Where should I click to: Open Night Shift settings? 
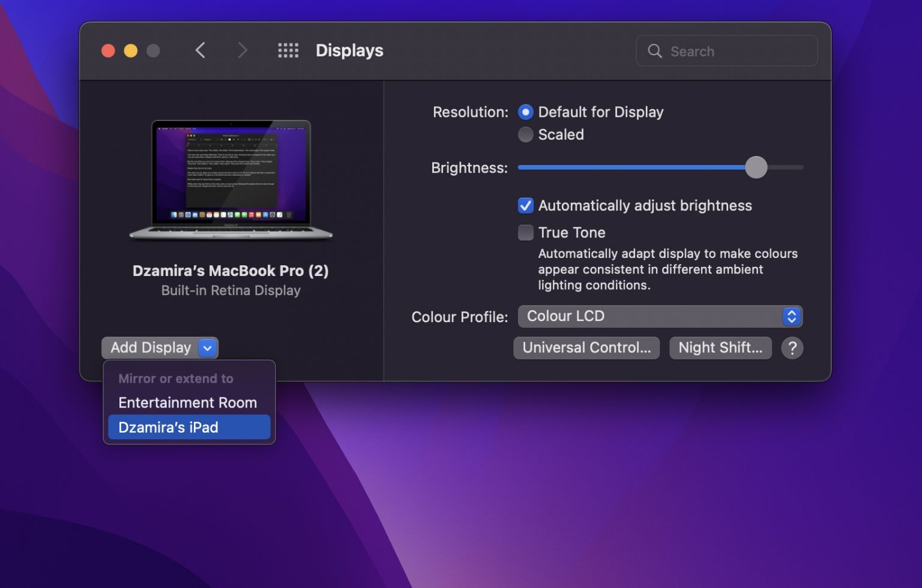coord(720,348)
